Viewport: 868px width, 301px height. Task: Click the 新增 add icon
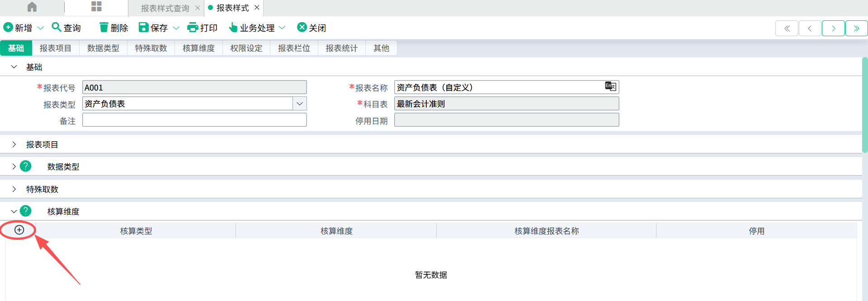click(8, 27)
